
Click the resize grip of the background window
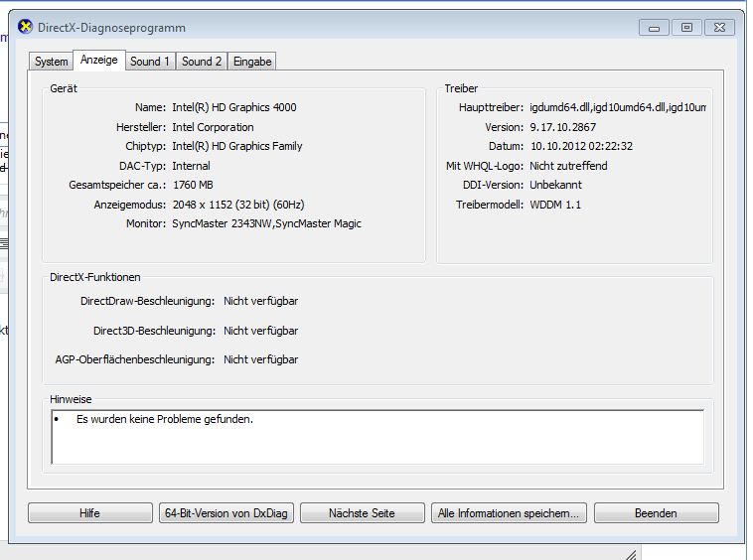[631, 555]
